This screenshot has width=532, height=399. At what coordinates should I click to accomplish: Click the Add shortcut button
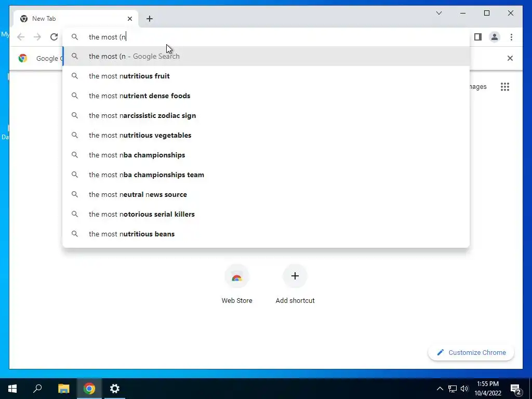[295, 284]
